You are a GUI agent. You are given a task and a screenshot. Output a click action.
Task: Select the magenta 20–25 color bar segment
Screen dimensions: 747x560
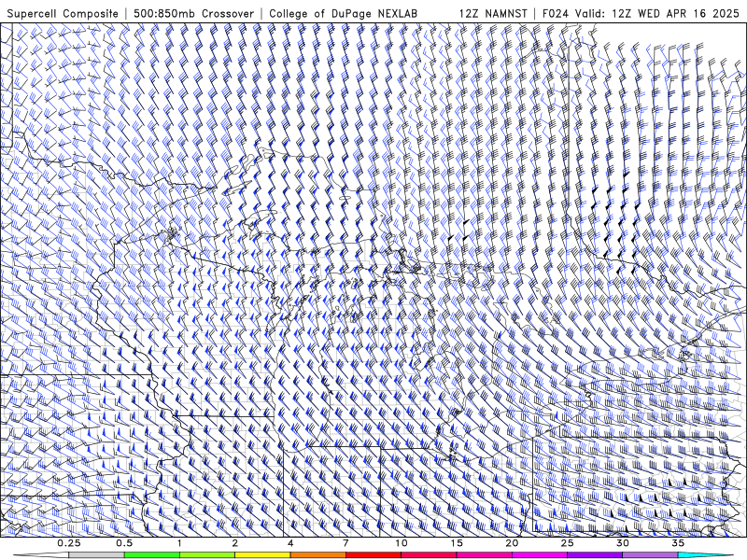click(539, 554)
